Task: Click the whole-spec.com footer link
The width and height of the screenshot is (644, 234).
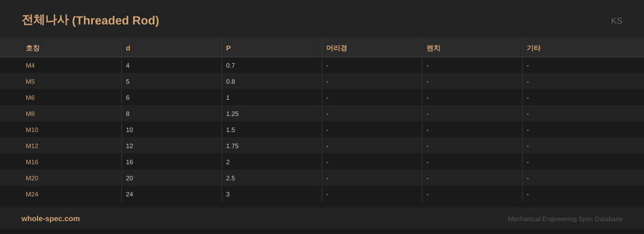Action: [50, 218]
